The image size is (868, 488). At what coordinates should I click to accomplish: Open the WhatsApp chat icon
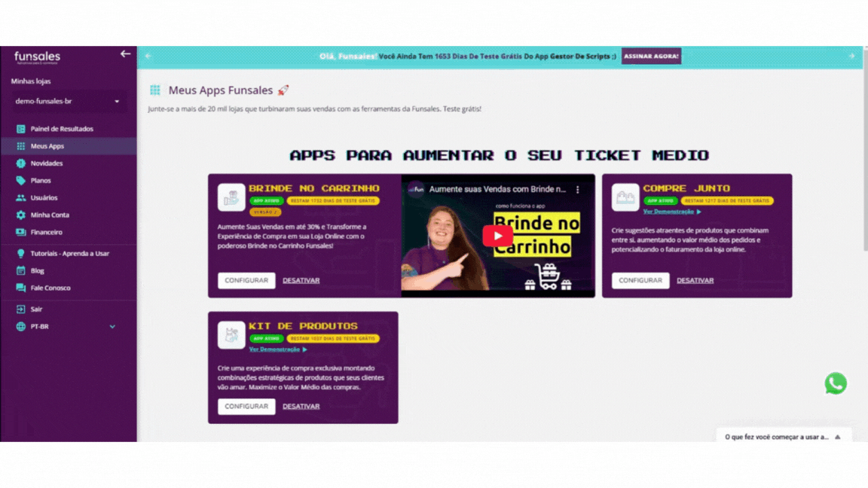836,383
